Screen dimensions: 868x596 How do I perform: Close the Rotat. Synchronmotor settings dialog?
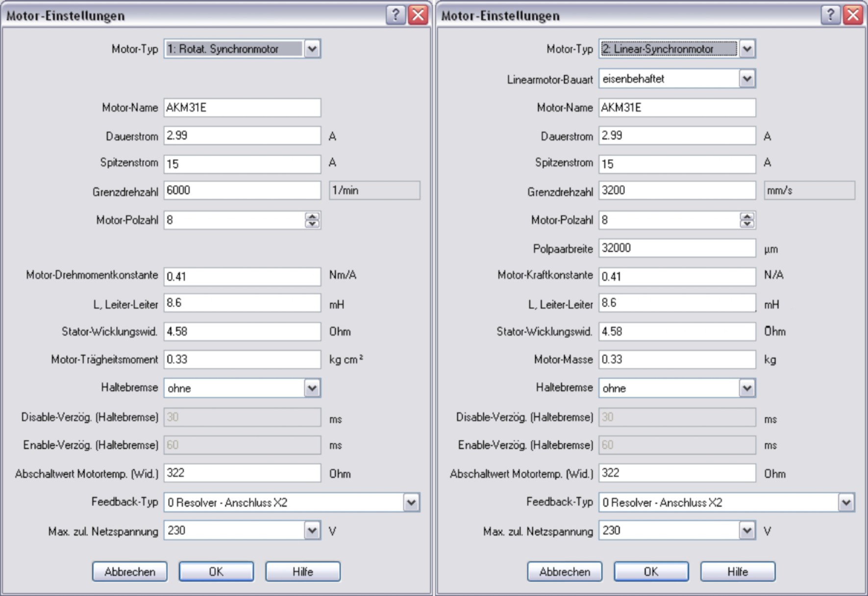click(x=418, y=15)
